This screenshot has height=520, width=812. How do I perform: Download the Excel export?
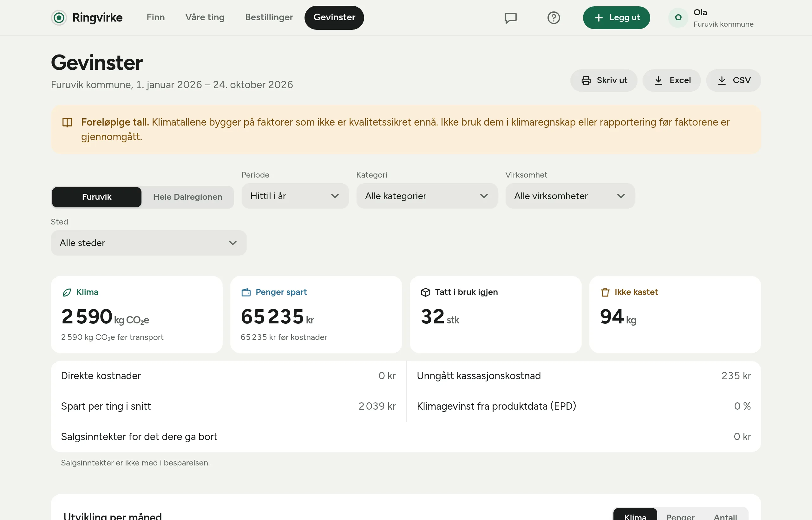tap(671, 80)
